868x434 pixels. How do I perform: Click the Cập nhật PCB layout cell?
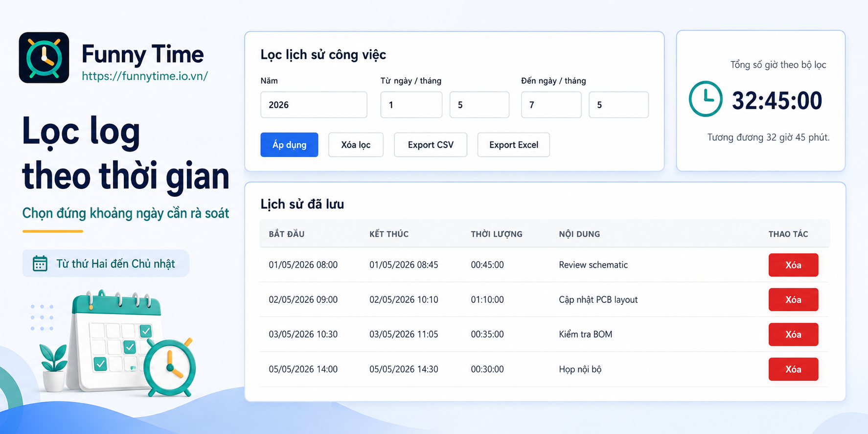(x=598, y=299)
